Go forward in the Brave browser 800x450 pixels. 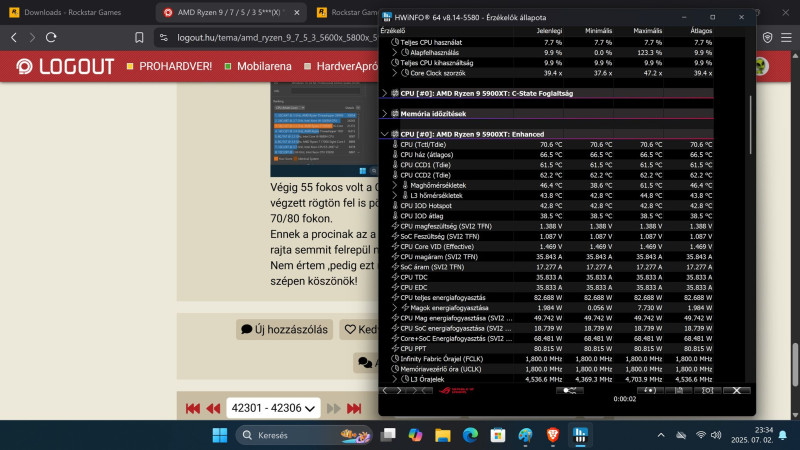(x=32, y=37)
